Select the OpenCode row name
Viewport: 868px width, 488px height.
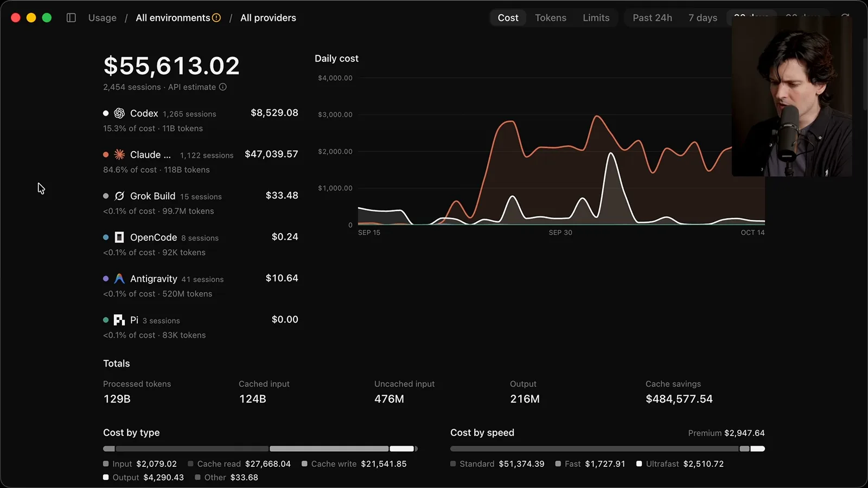coord(154,237)
